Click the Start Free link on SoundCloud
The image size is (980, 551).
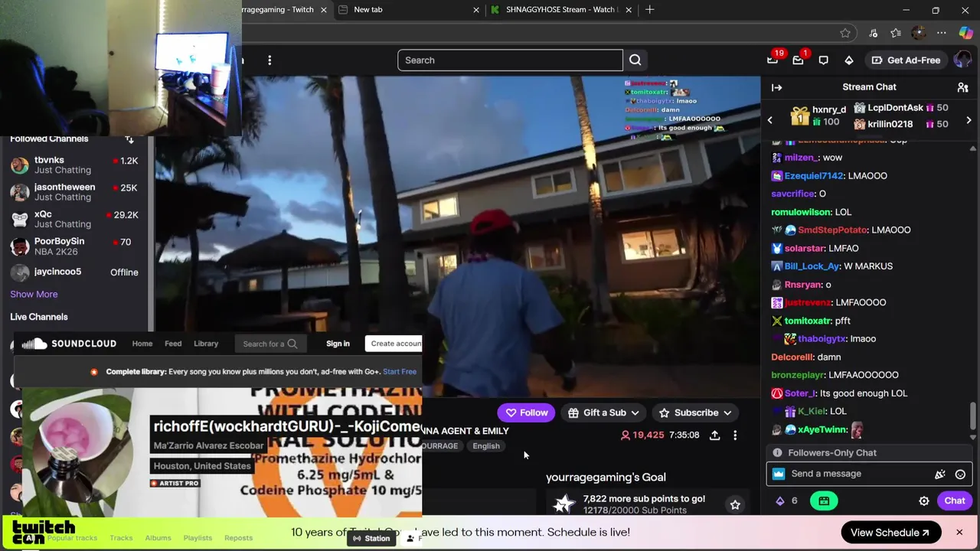point(400,372)
